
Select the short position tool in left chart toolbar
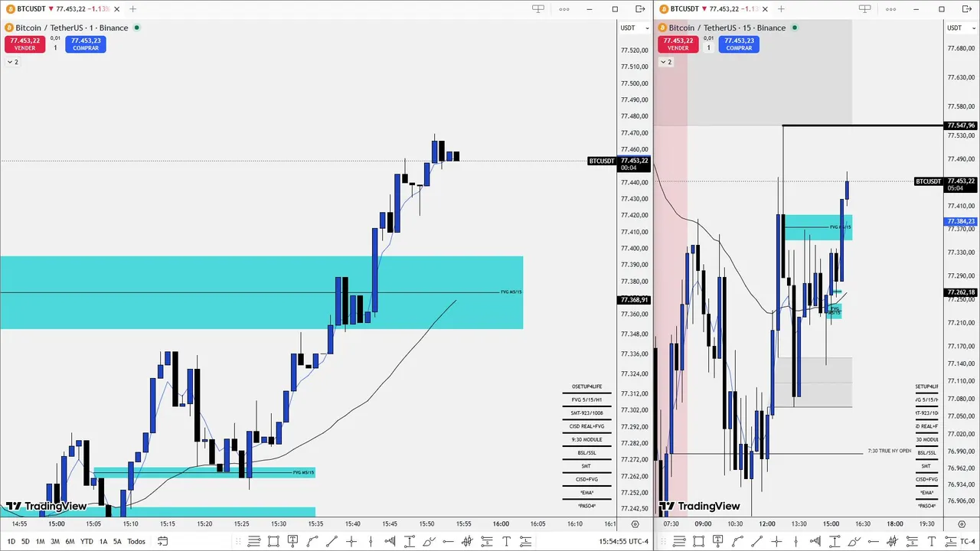click(x=487, y=541)
